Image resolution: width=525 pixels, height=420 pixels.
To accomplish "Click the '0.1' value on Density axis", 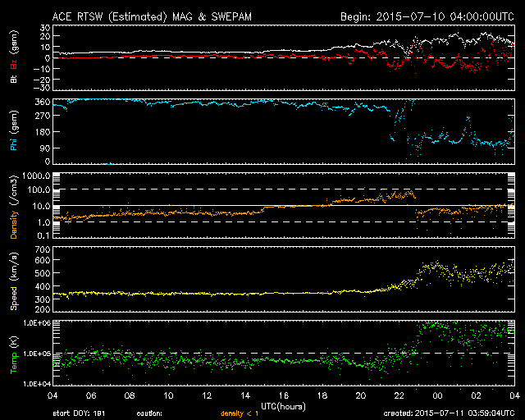I will (x=43, y=235).
